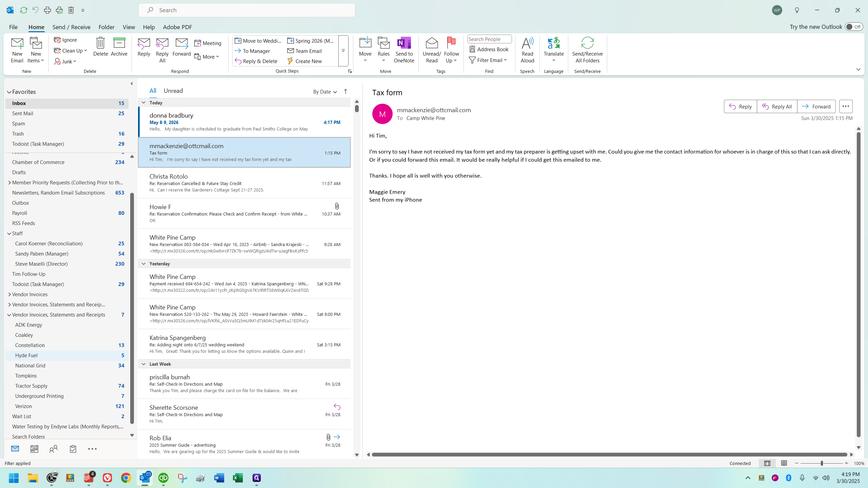This screenshot has width=868, height=488.
Task: Click the zoom slider in status bar
Action: pos(822,463)
